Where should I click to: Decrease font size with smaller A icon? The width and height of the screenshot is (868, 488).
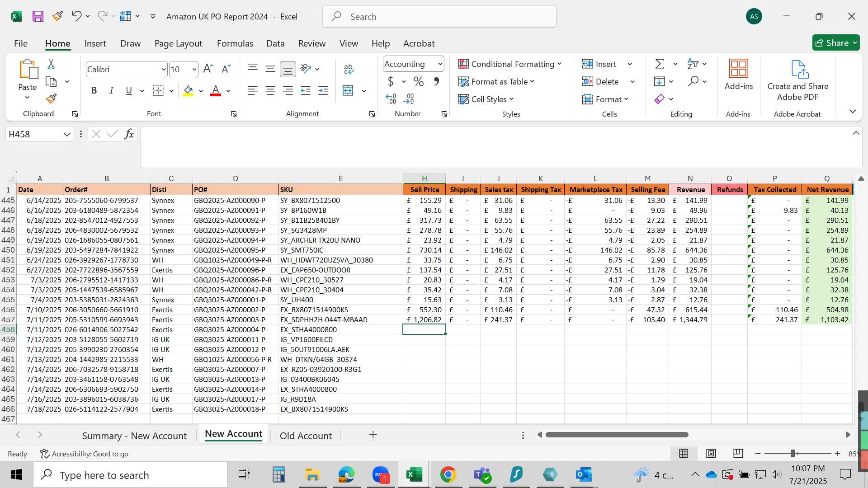click(x=226, y=69)
